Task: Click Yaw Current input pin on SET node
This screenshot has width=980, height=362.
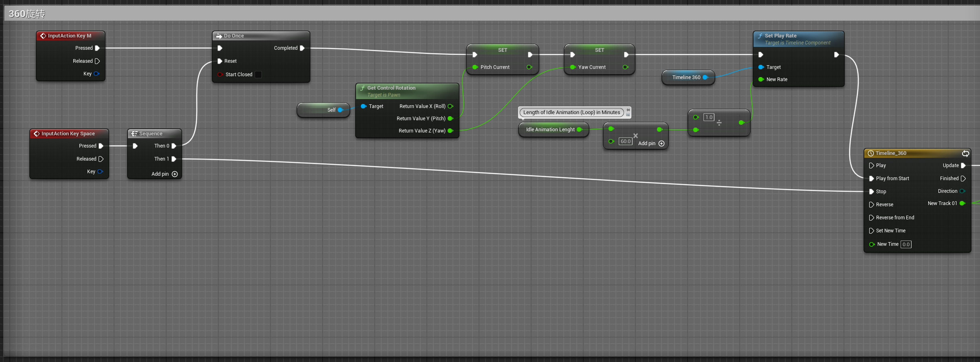Action: 573,67
